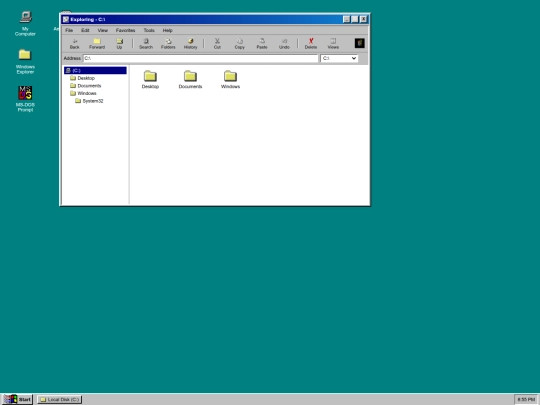
Task: Minimize the Explorer window
Action: tap(347, 19)
